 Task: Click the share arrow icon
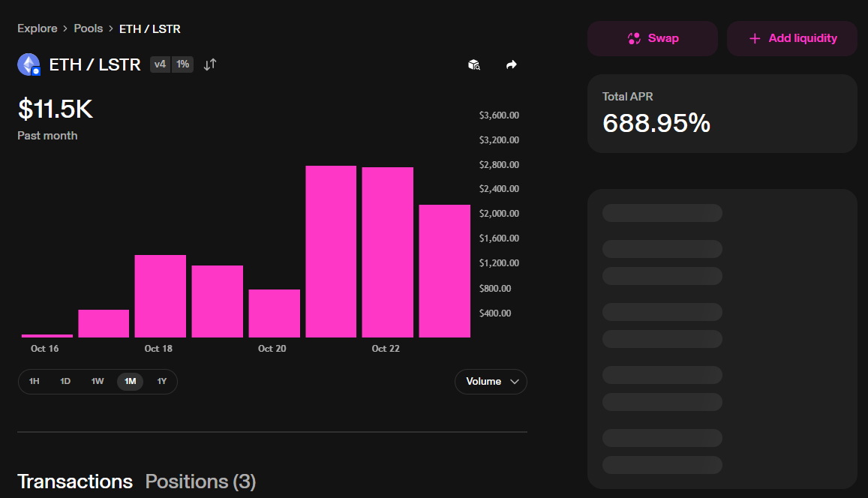[512, 65]
